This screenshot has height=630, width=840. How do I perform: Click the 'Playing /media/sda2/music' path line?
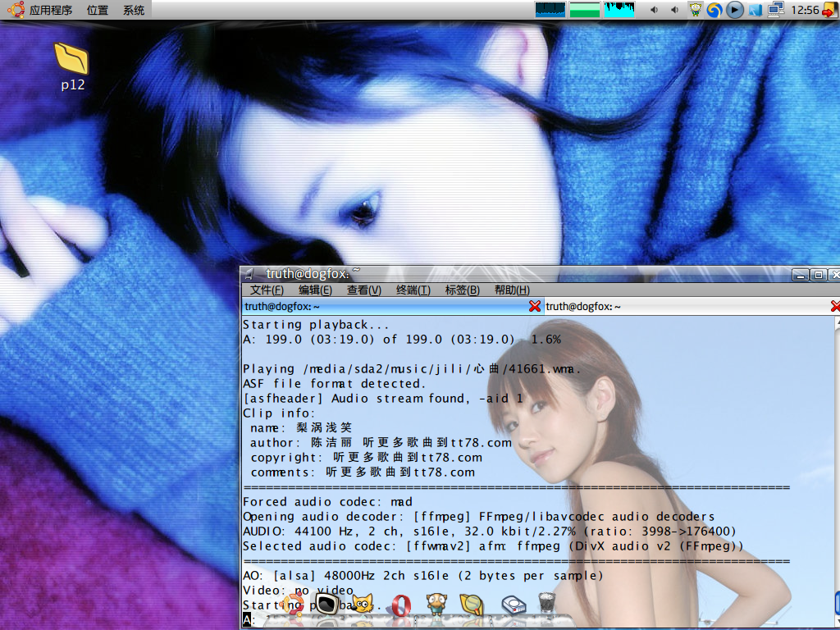coord(412,369)
